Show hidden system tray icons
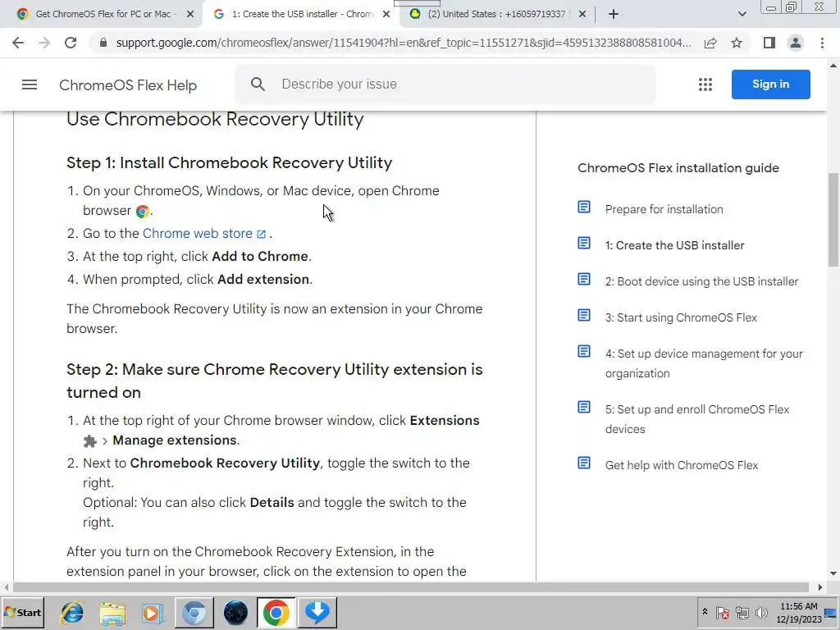 705,612
